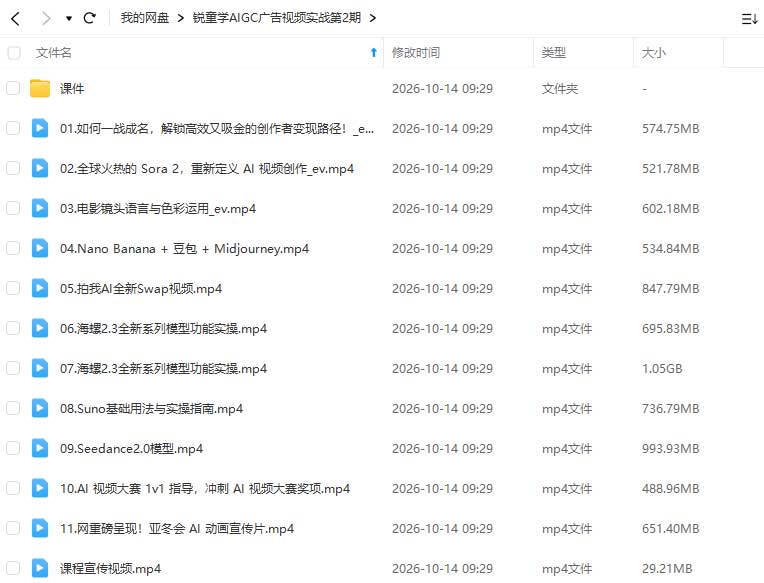The height and width of the screenshot is (583, 764).
Task: Click the video icon of 04.Nano Banana
Action: (x=40, y=248)
